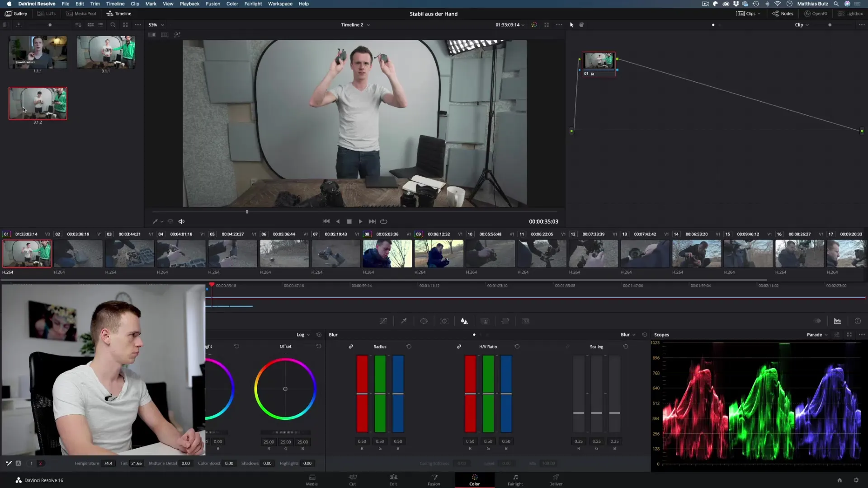Viewport: 868px width, 488px height.
Task: Toggle the OpenFX panel
Action: coord(816,14)
